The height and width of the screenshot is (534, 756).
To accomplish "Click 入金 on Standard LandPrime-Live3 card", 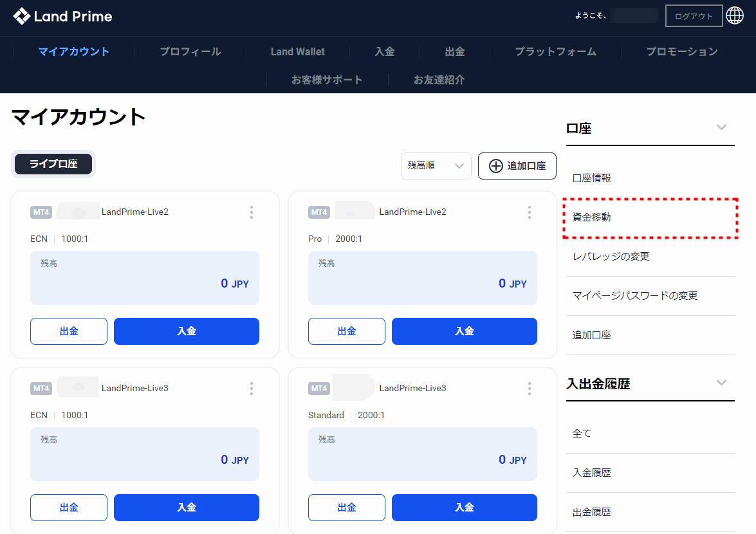I will pos(465,508).
